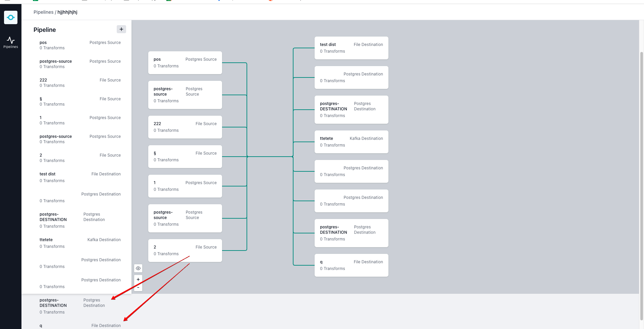
Task: Click the Pipeline panel heading
Action: (x=44, y=30)
